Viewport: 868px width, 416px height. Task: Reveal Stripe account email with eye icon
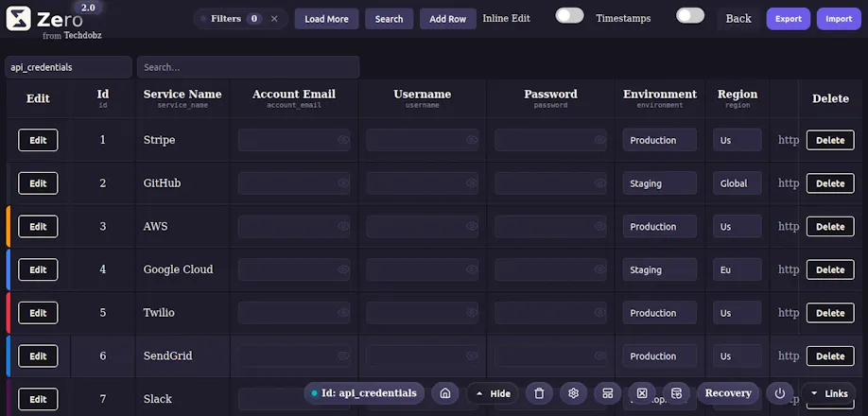click(x=343, y=140)
